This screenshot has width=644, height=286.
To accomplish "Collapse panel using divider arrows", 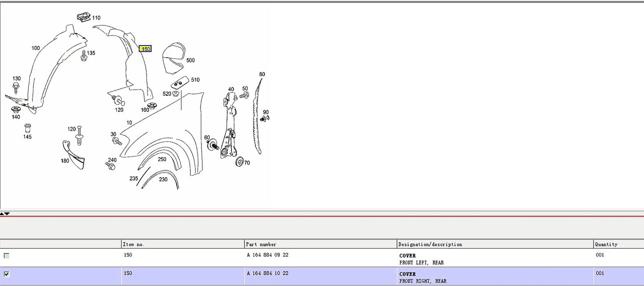I will point(5,214).
